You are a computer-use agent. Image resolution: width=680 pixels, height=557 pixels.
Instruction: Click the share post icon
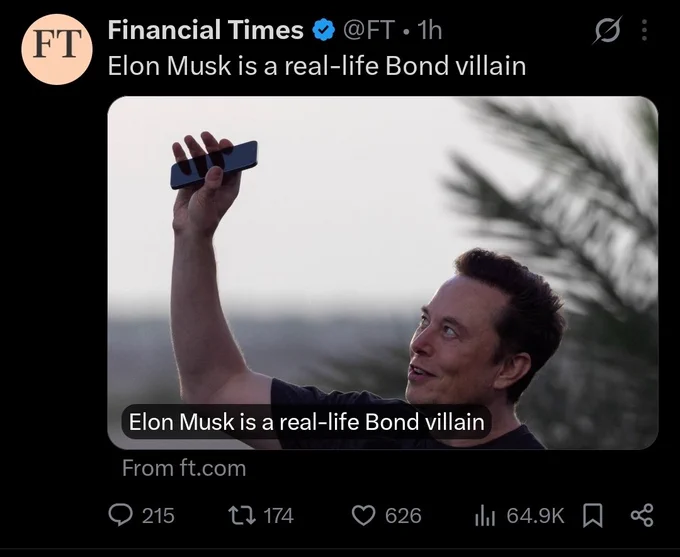pos(642,515)
